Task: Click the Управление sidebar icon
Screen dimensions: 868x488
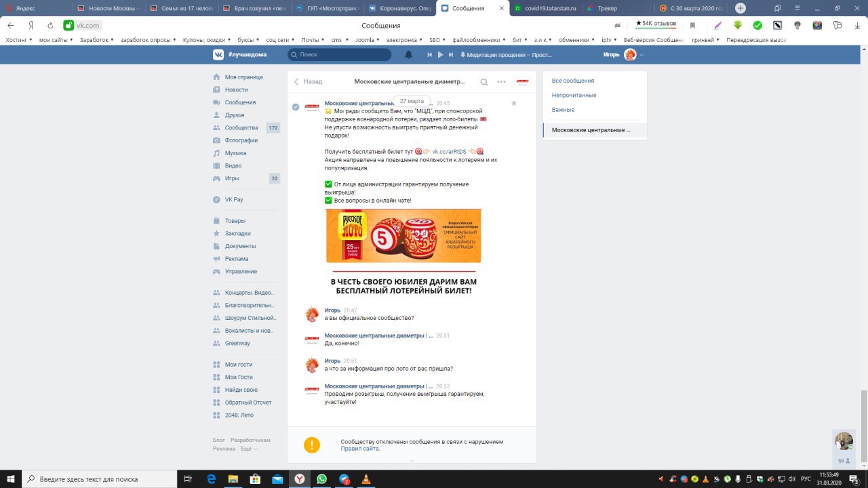Action: (x=216, y=271)
